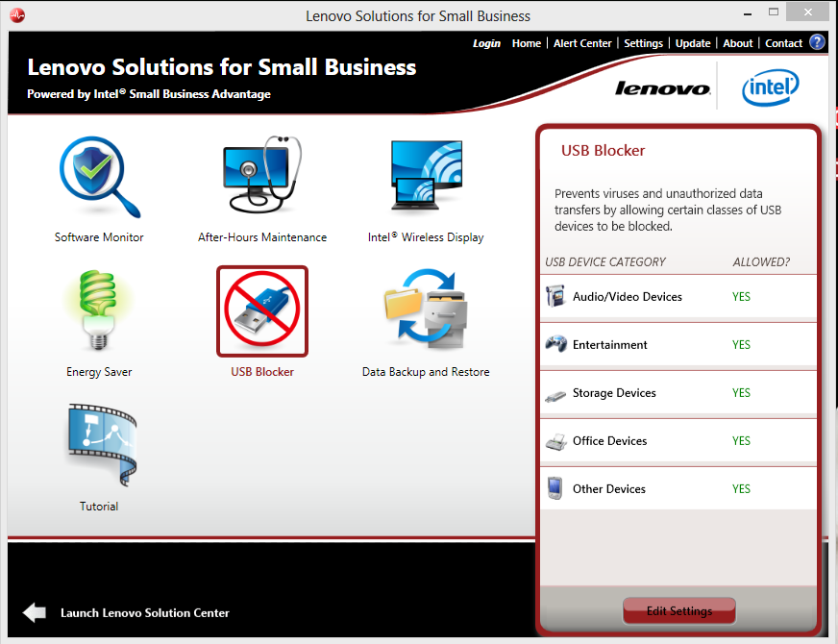Click YES value for Other Devices

click(741, 489)
